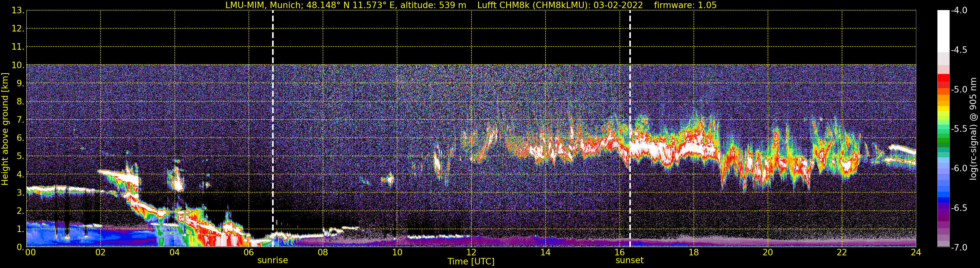Click time tick label '18'
Viewport: 980px width, 268px height.
(694, 252)
